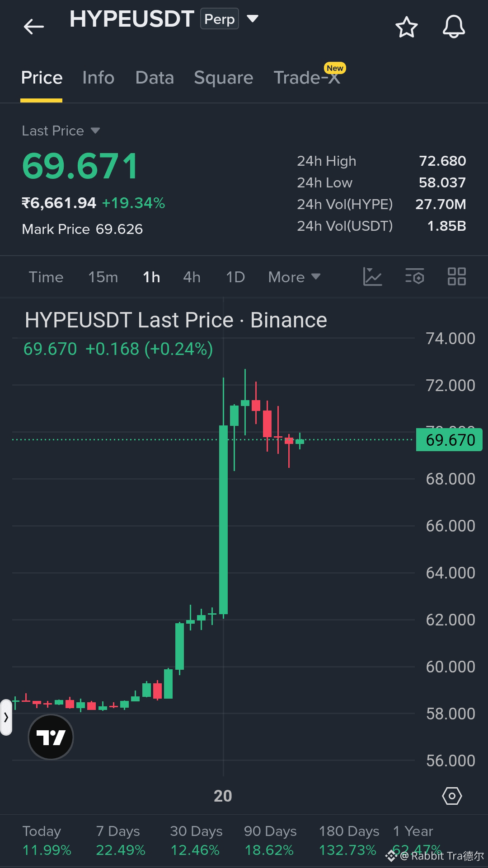The width and height of the screenshot is (488, 868).
Task: Tap the large last price 69.671
Action: pyautogui.click(x=80, y=166)
